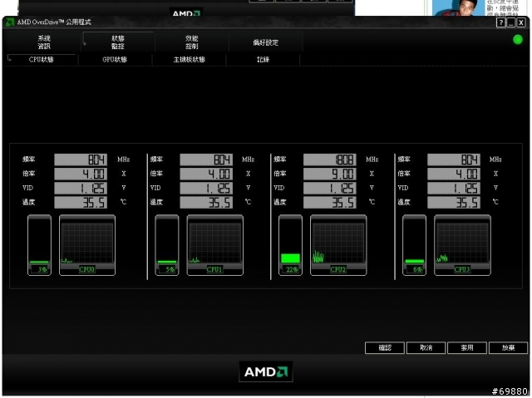The height and width of the screenshot is (398, 532).
Task: Click the AMD OverDrive title bar logo icon
Action: 10,22
